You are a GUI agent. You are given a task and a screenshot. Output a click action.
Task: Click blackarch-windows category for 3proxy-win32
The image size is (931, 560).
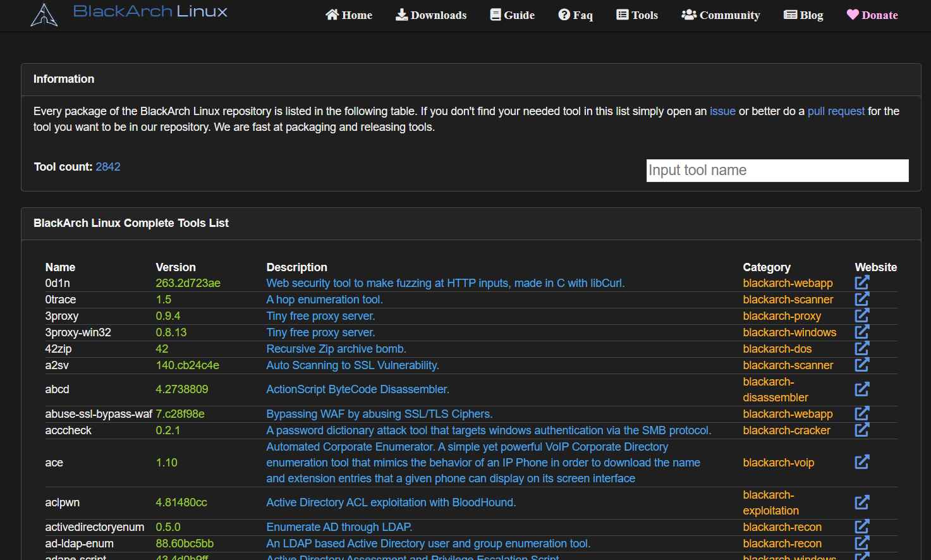[x=789, y=332]
